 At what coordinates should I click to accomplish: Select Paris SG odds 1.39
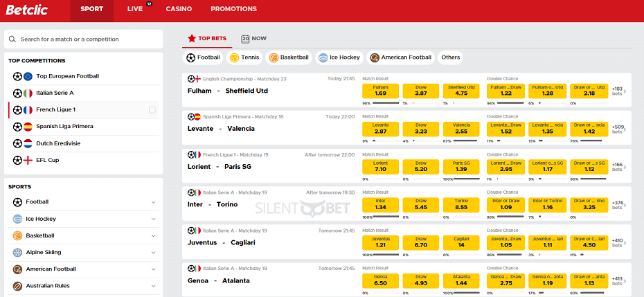pos(461,167)
